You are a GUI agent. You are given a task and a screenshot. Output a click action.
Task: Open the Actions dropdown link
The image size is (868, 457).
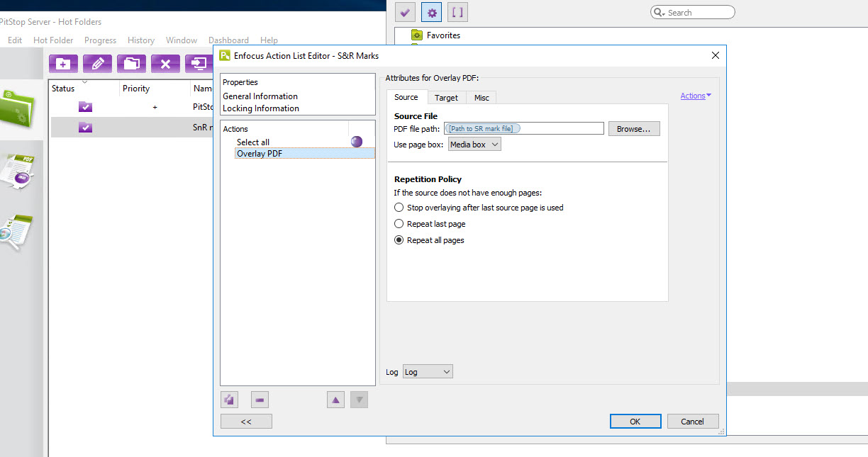696,96
